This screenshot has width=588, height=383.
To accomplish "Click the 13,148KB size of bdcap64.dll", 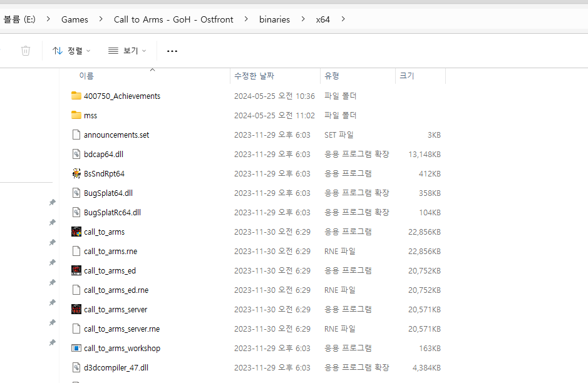I will (425, 155).
